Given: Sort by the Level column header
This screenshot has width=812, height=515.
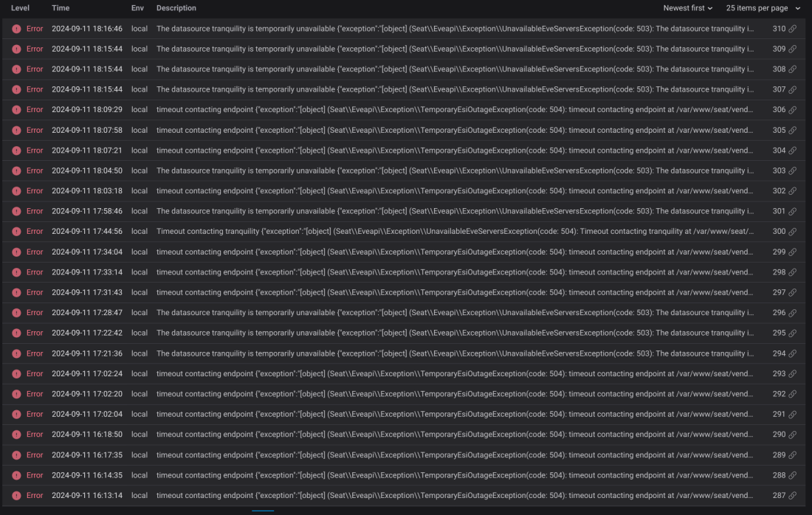Looking at the screenshot, I should tap(20, 8).
